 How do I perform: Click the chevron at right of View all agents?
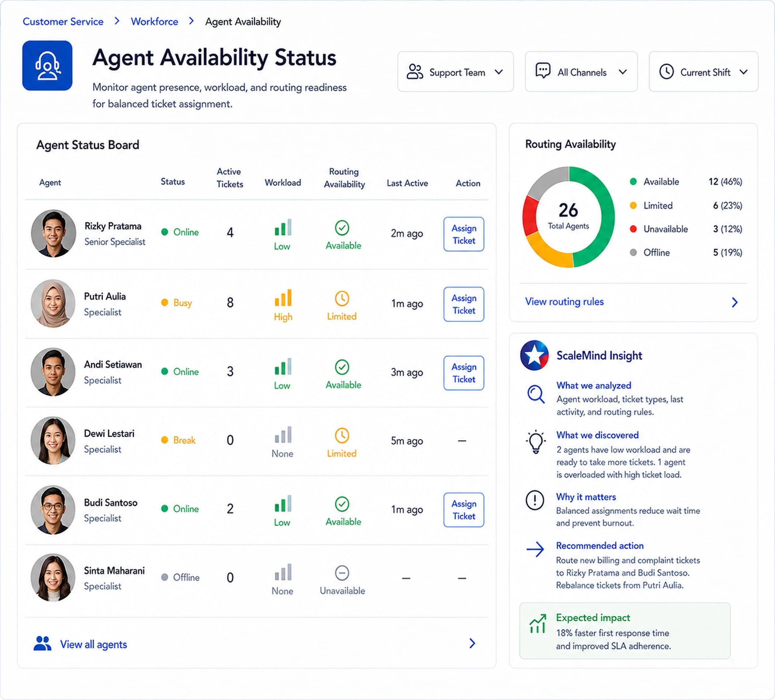tap(472, 644)
